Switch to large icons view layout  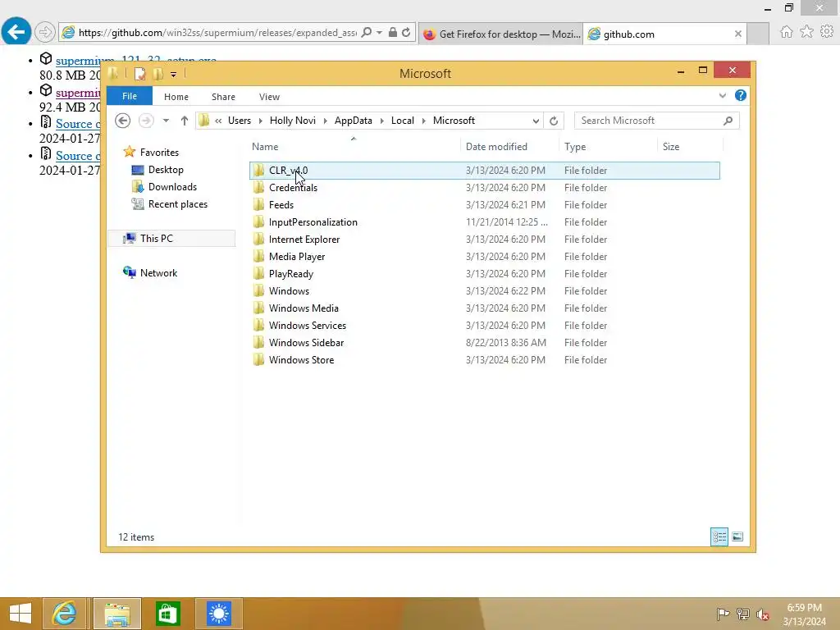coord(737,536)
